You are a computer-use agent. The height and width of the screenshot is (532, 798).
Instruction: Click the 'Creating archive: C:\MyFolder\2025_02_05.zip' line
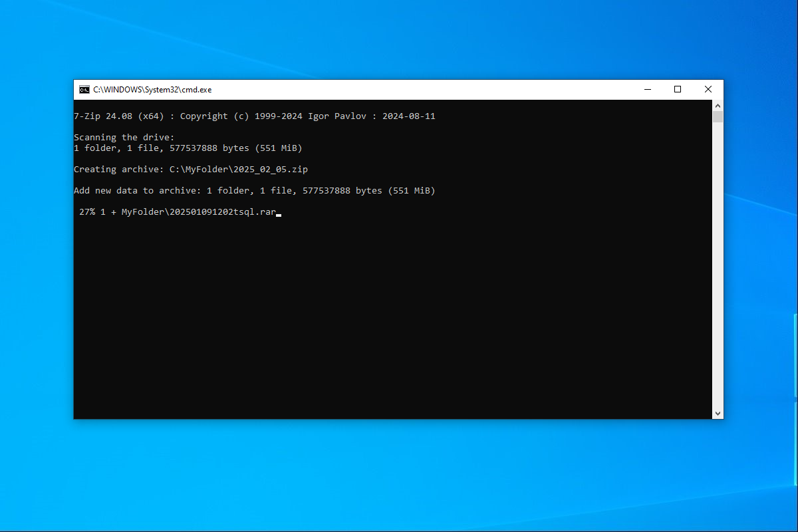pos(191,170)
